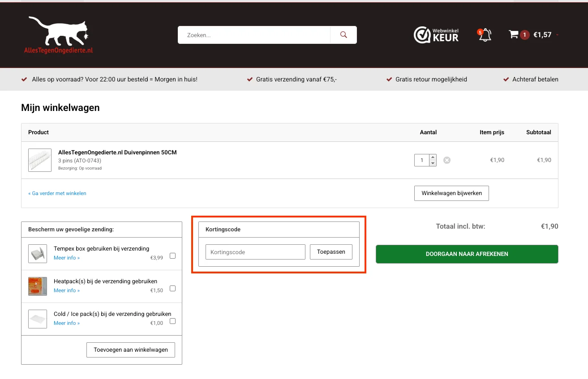588x379 pixels.
Task: Click Winkelwagen bijwerken button
Action: [451, 193]
